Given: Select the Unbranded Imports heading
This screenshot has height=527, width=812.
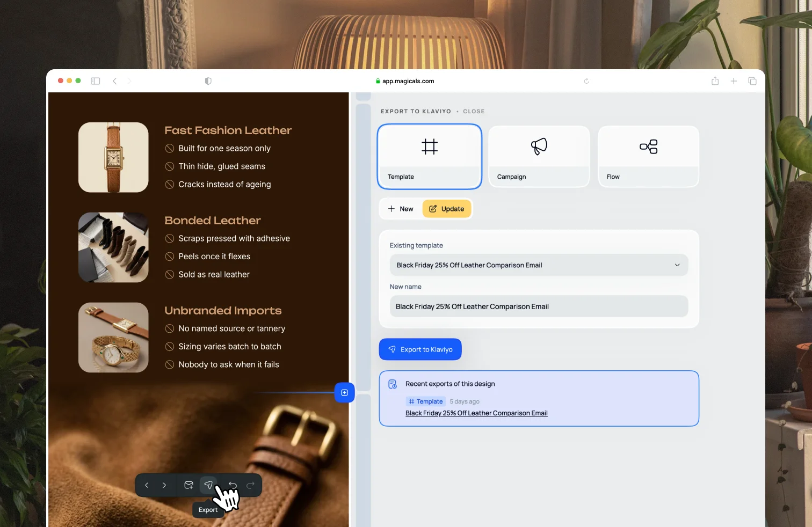Looking at the screenshot, I should [x=223, y=311].
